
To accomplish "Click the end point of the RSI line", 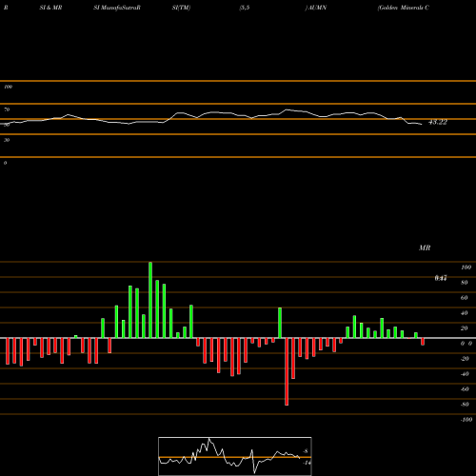I will pos(422,124).
